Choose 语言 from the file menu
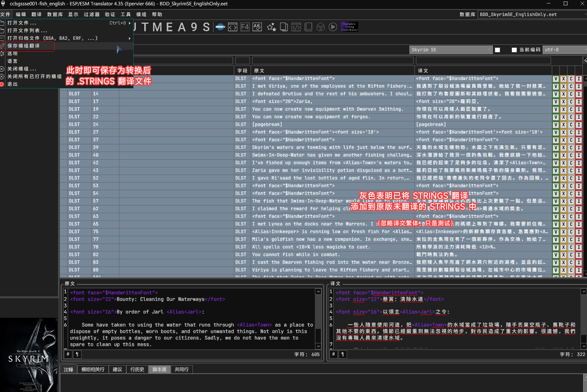The height and width of the screenshot is (392, 587). [67, 61]
